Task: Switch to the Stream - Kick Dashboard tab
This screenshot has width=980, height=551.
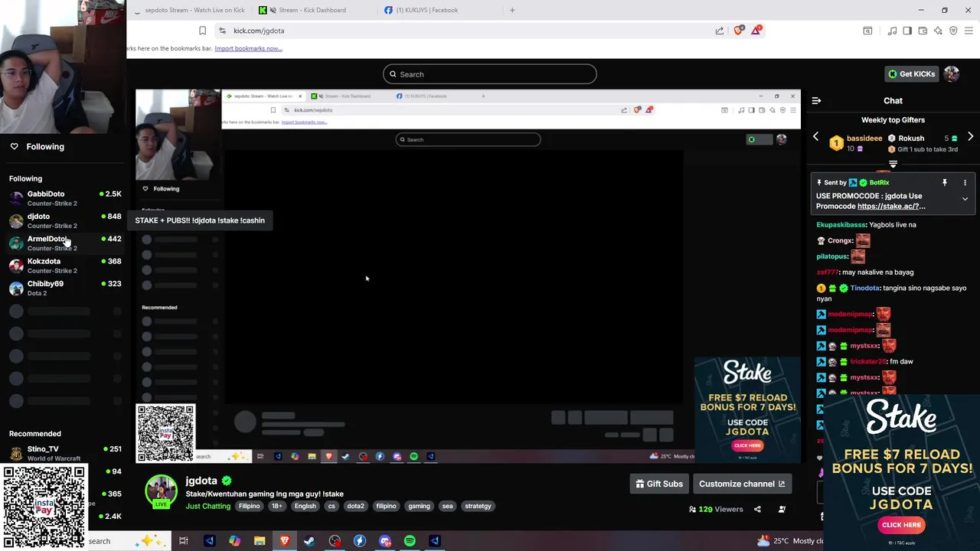Action: tap(312, 10)
